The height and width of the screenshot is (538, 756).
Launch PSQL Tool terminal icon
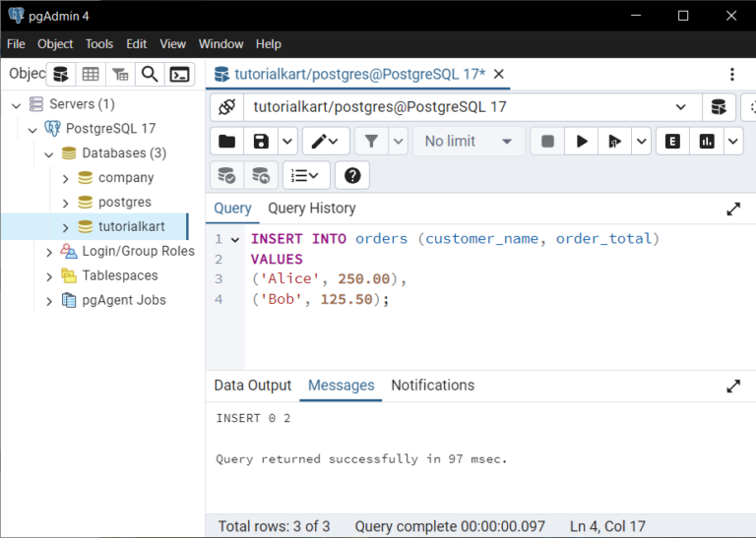[179, 74]
